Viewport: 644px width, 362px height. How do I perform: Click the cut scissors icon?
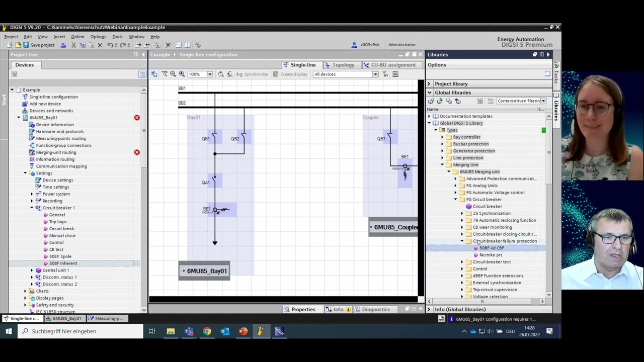point(73,45)
